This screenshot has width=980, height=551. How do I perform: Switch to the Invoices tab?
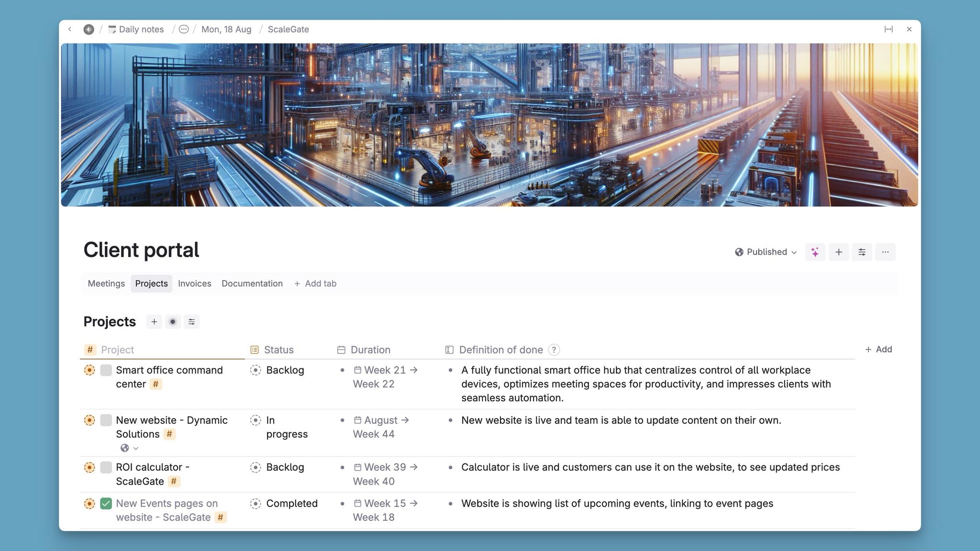(195, 284)
